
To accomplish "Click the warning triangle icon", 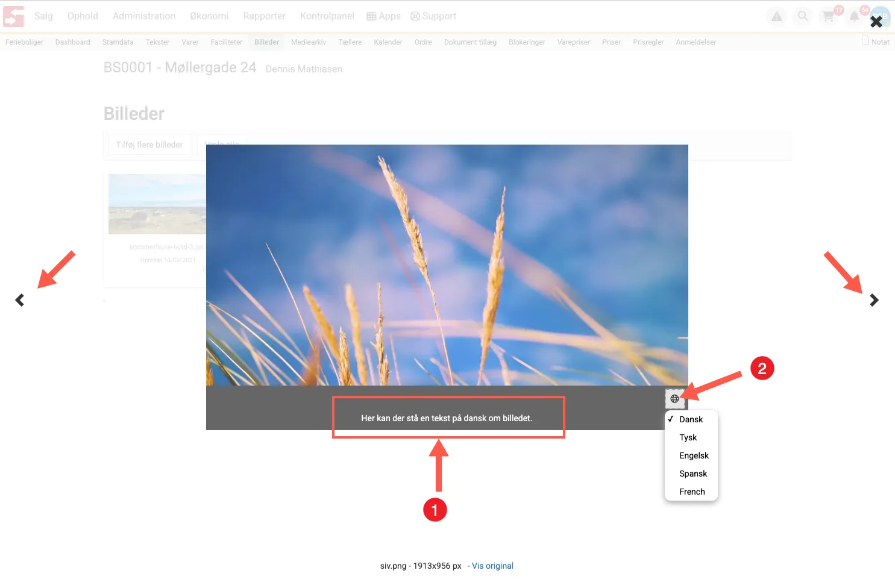I will pyautogui.click(x=777, y=16).
